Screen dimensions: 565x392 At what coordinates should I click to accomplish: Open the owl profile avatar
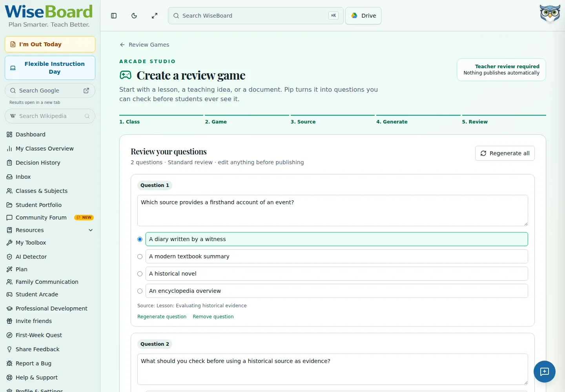point(550,14)
